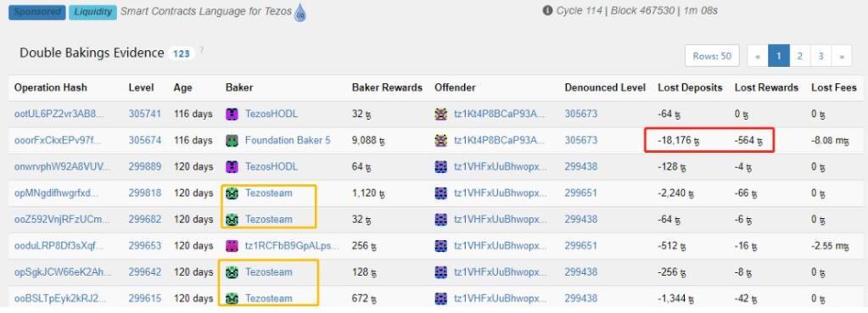
Task: Click the Sponsored badge
Action: (37, 12)
